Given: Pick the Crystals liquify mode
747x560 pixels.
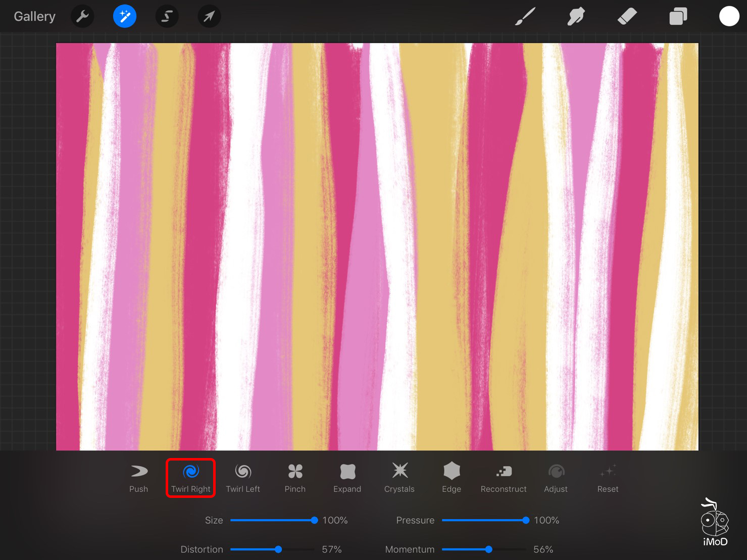Looking at the screenshot, I should click(400, 478).
